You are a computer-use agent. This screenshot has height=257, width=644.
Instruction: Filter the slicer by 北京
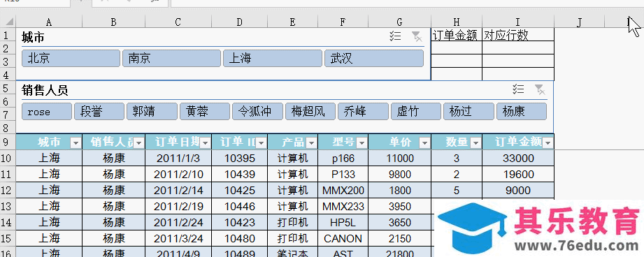(x=71, y=59)
